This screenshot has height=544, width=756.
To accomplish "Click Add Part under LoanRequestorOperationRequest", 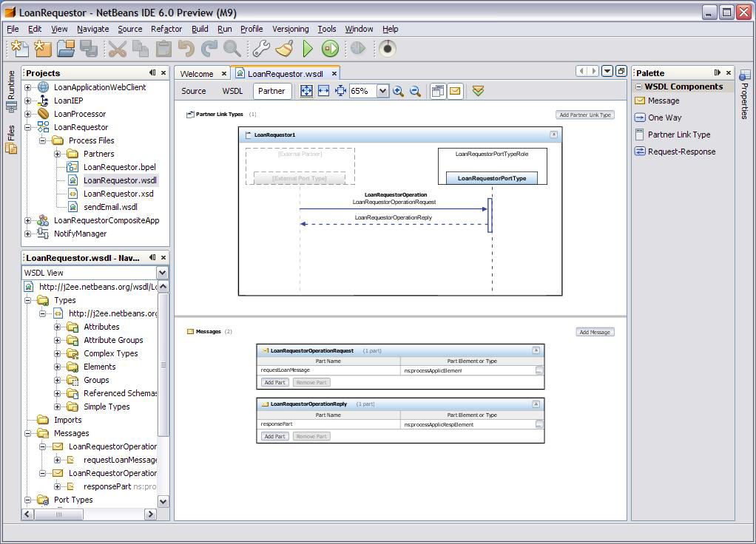I will (x=275, y=383).
